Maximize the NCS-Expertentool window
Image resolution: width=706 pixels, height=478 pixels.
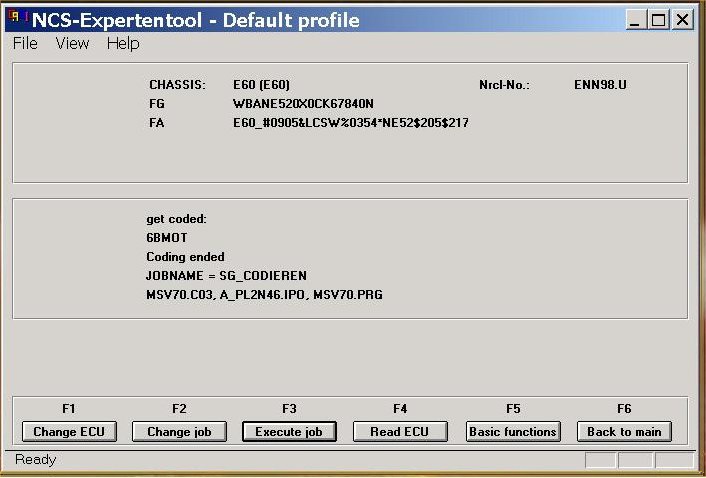[x=658, y=20]
